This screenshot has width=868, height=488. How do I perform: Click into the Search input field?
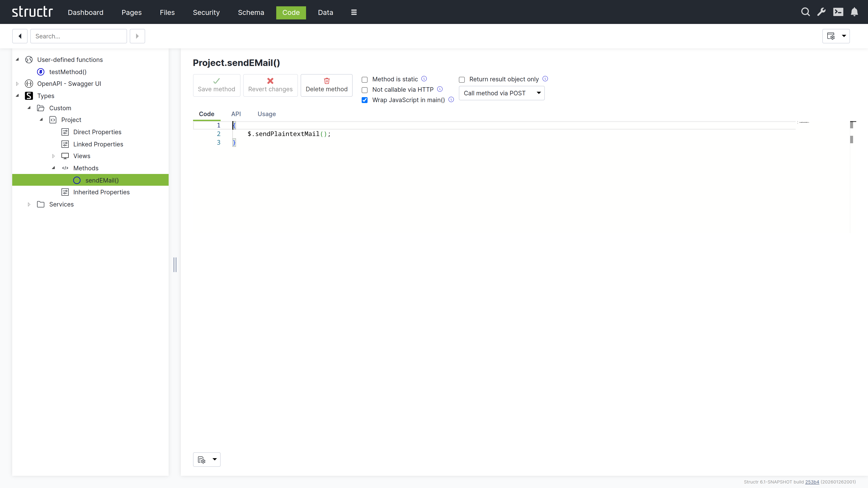coord(78,36)
